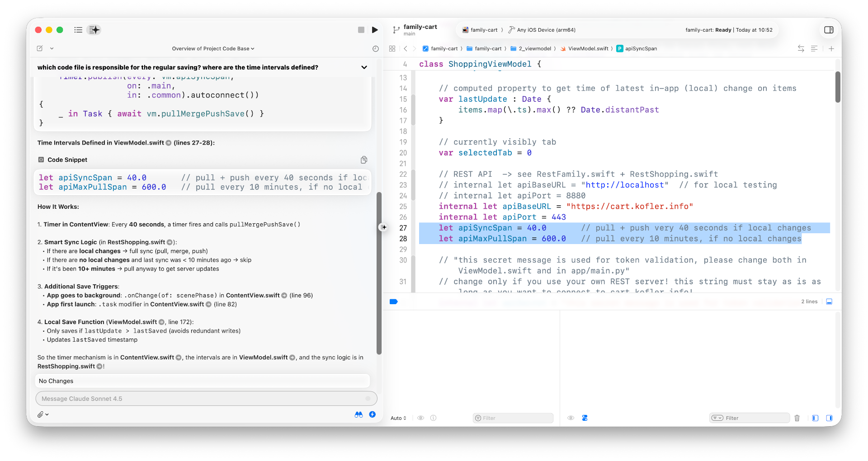The width and height of the screenshot is (868, 461).
Task: Open conversation history clock icon
Action: coord(375,49)
